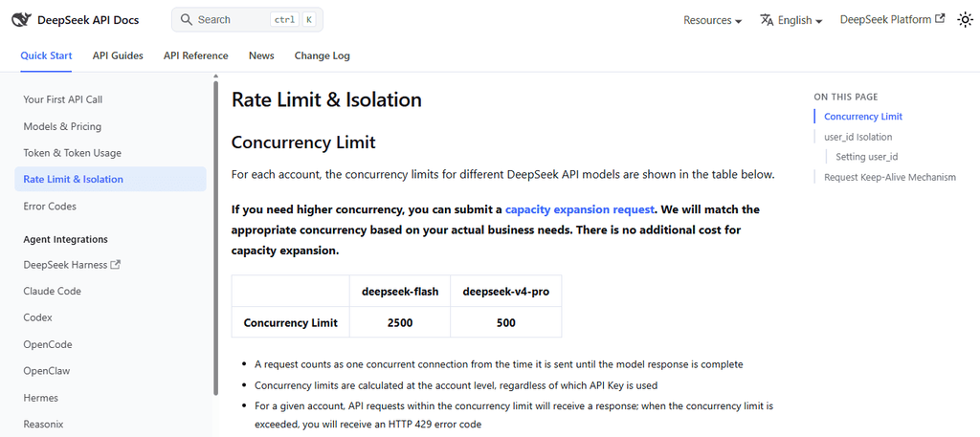Click the search magnifier icon
This screenshot has width=980, height=437.
coord(186,20)
